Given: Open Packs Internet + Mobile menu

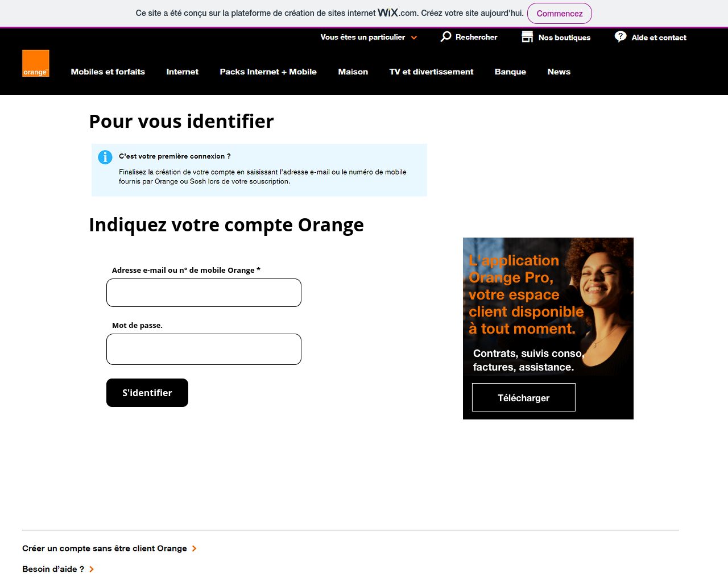Looking at the screenshot, I should point(268,72).
